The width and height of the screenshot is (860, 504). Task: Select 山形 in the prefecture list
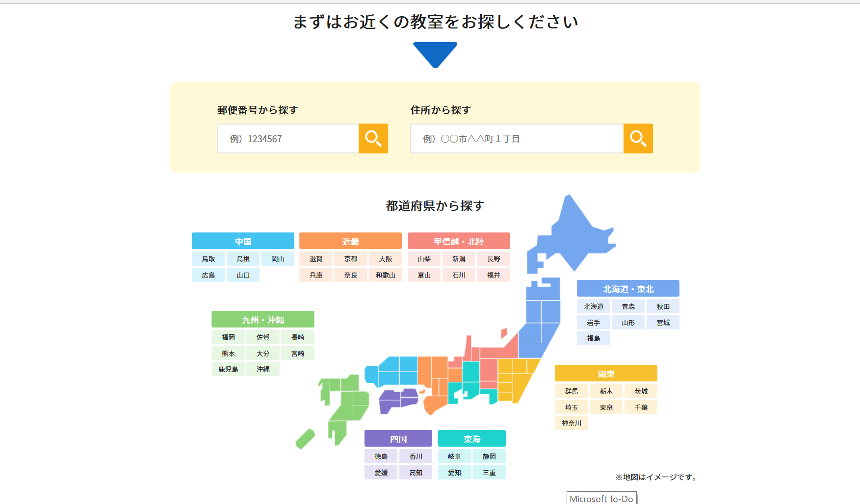point(628,323)
